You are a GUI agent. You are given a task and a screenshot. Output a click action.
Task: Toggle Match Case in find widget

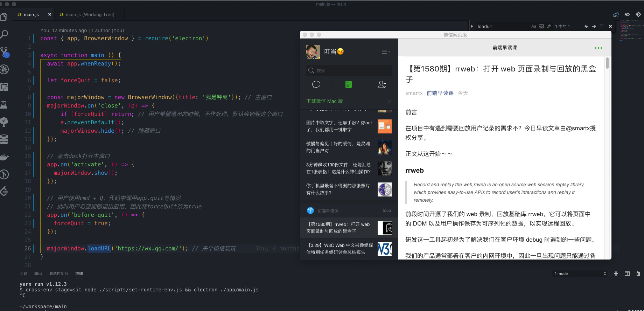pos(533,26)
